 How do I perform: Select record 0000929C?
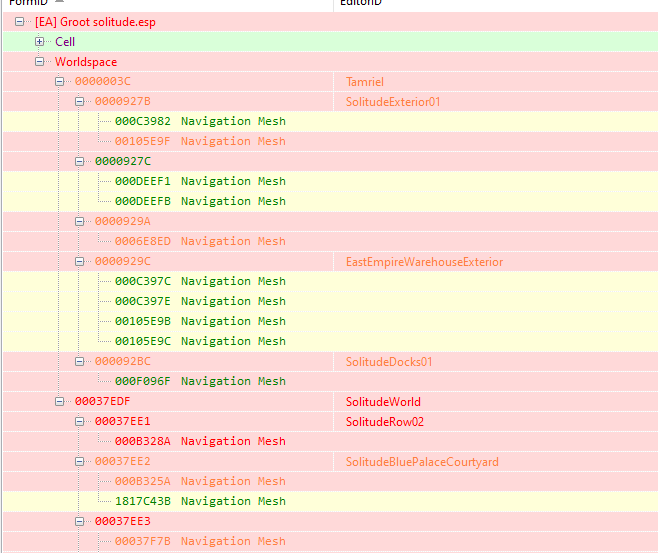(x=123, y=261)
